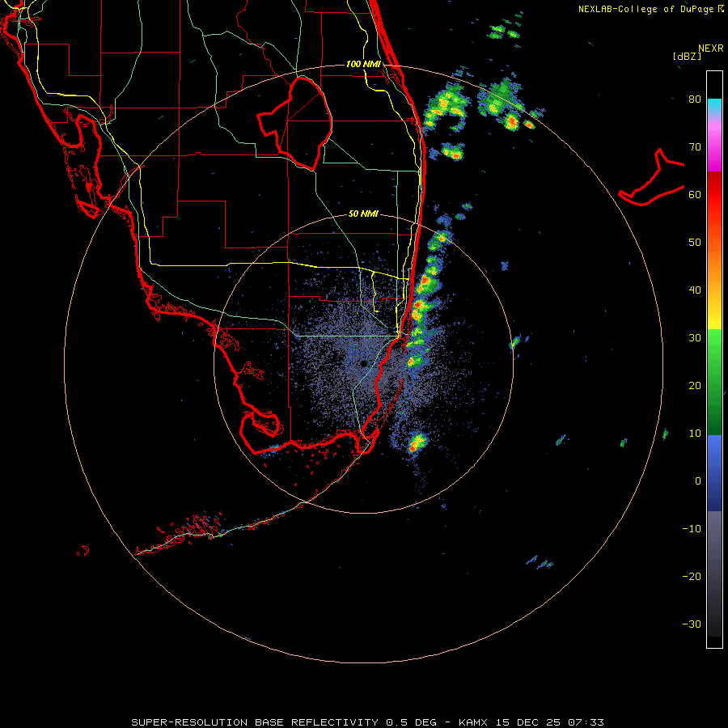Click the 80 dBZ scale value
The height and width of the screenshot is (728, 728).
695,99
